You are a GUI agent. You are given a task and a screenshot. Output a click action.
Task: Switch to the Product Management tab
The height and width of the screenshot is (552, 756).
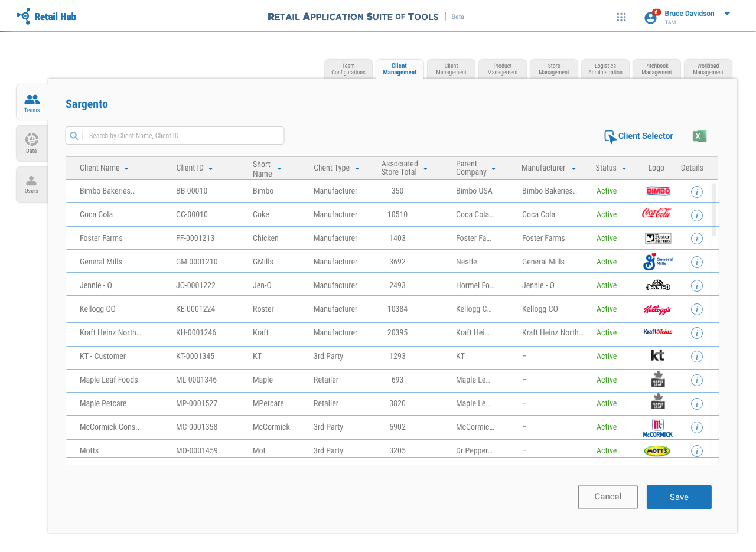503,69
